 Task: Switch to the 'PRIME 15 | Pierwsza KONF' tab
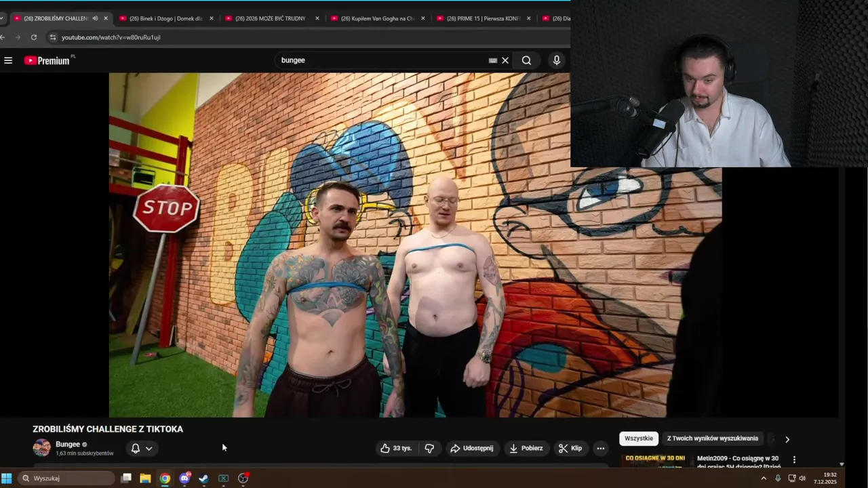coord(483,18)
